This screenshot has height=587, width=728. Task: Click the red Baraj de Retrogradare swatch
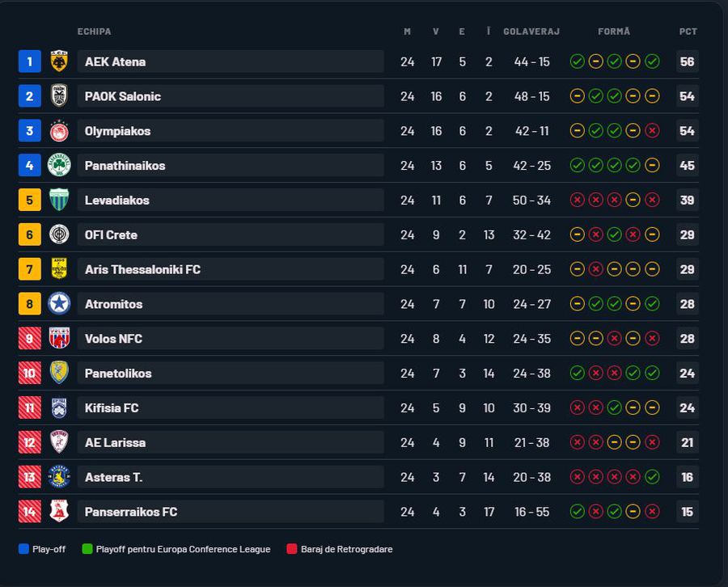[x=292, y=549]
